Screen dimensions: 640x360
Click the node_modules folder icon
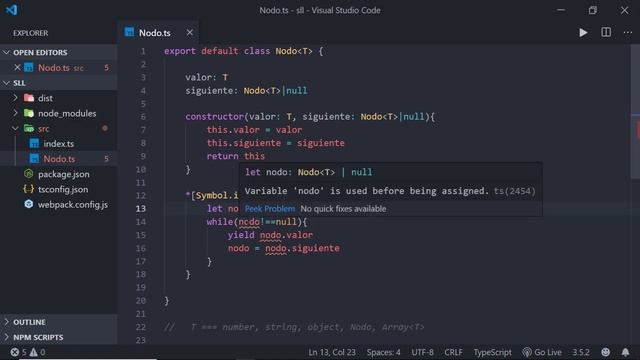(29, 113)
